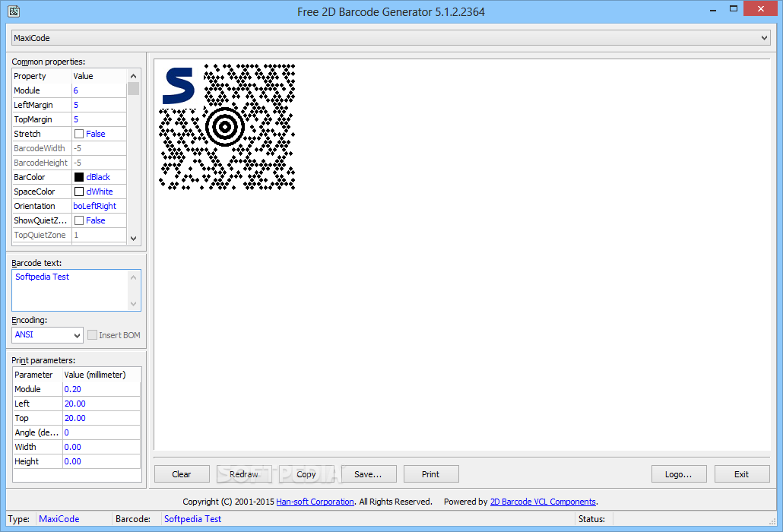Select the Orientation boLeftRight value
The image size is (783, 532).
point(99,206)
